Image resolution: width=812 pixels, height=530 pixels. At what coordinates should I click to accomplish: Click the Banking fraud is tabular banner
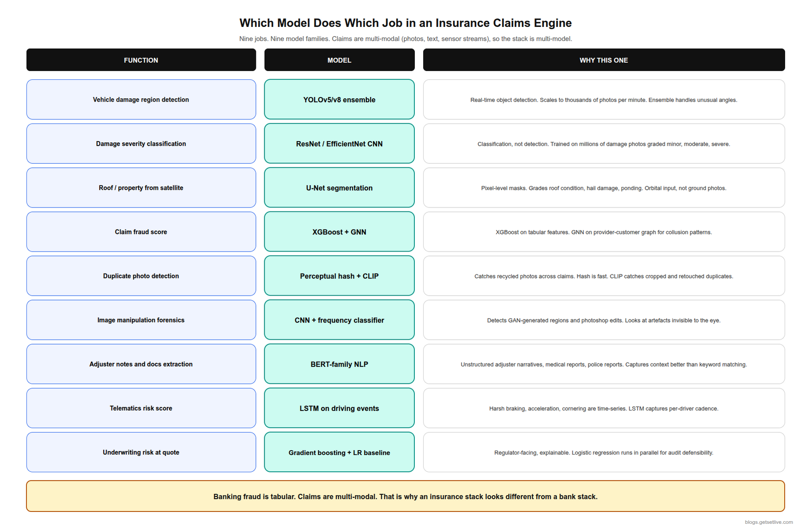(406, 496)
